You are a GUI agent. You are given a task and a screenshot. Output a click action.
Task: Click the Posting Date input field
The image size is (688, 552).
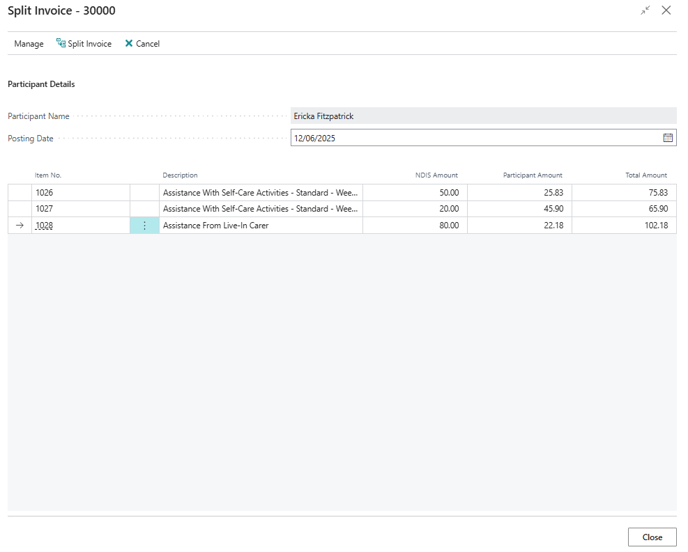(x=475, y=138)
